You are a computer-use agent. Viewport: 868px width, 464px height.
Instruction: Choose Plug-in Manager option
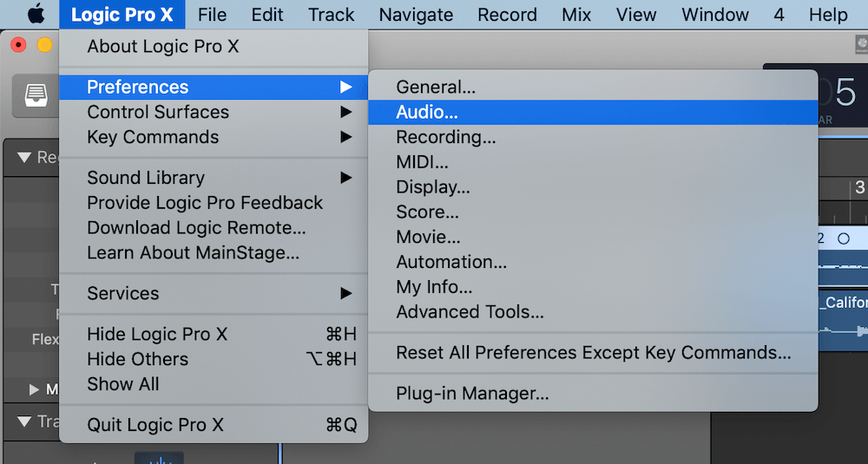472,394
